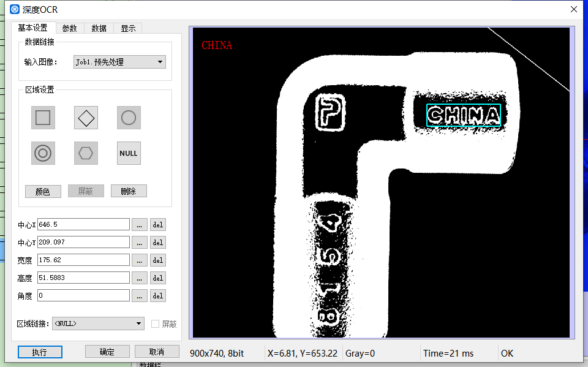Screen dimensions: 588x367
Task: Click del next to 宽度
Action: pos(158,260)
